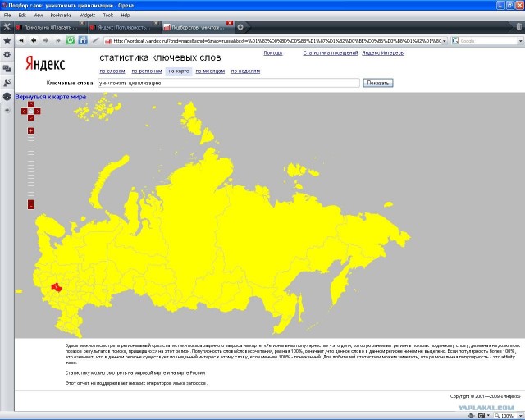Open address bar history dropdown

pos(445,41)
